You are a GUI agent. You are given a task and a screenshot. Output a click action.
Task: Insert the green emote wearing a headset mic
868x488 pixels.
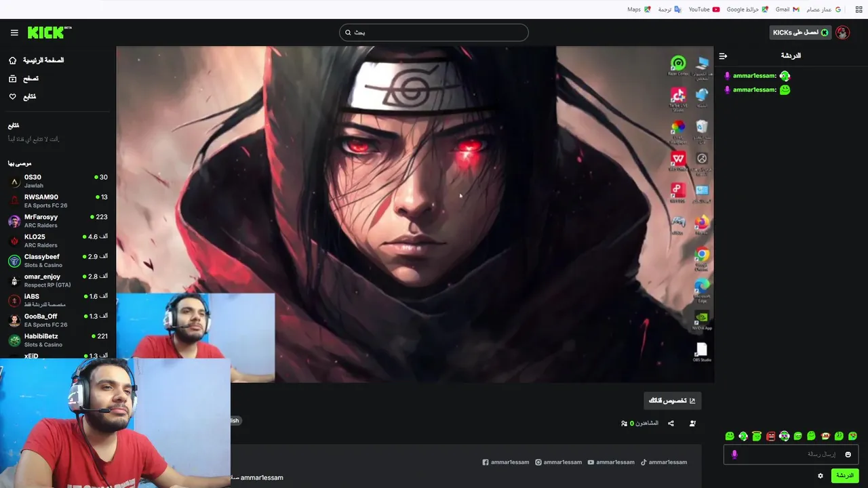coord(743,436)
